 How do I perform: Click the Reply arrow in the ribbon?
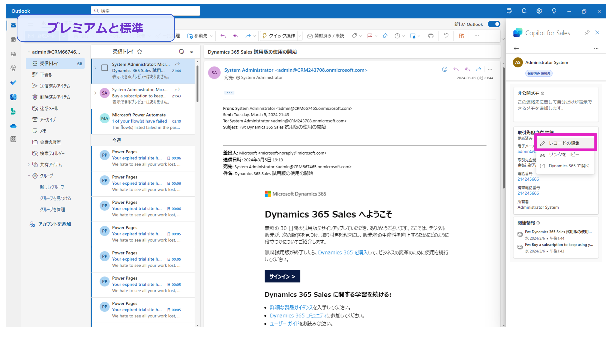[x=223, y=36]
